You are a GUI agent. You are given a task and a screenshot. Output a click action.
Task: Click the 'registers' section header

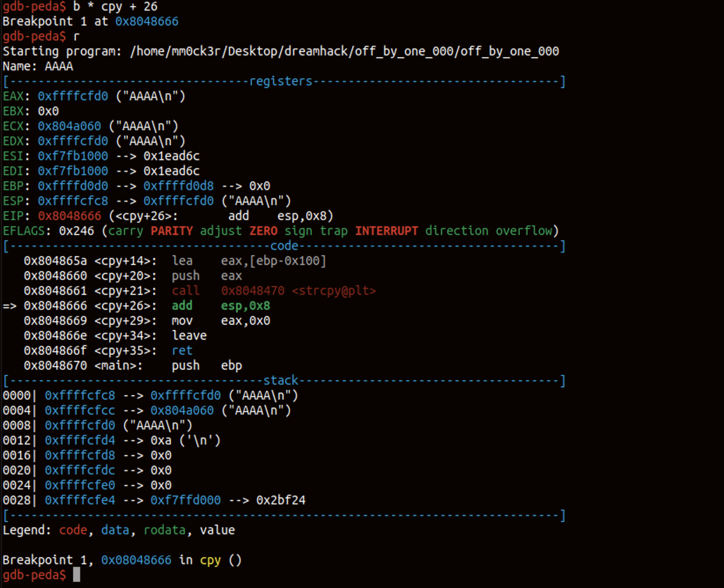pos(281,81)
